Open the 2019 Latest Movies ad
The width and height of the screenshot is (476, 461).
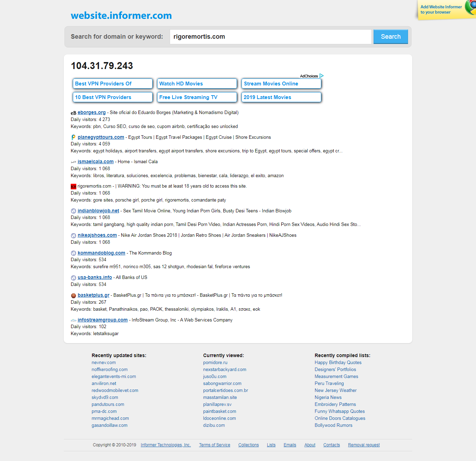click(x=282, y=97)
